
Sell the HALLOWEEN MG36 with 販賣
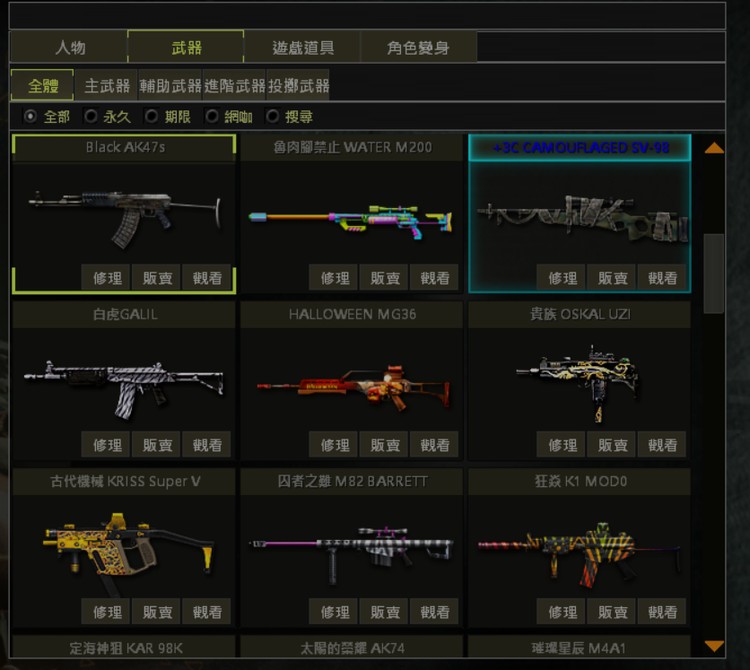tap(384, 445)
